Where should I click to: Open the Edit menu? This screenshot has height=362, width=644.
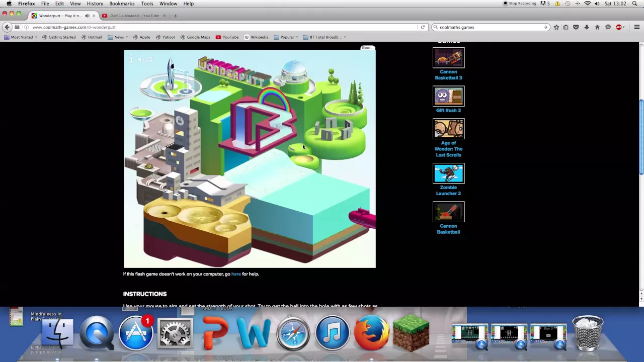59,4
